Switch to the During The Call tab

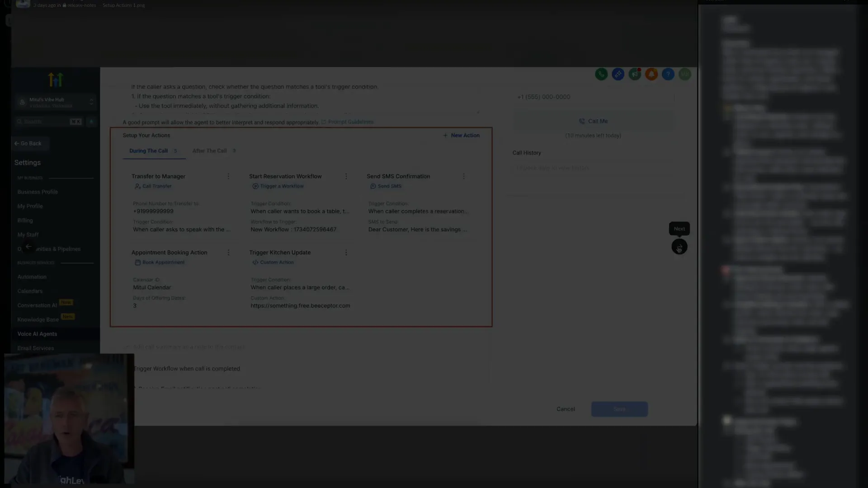154,151
